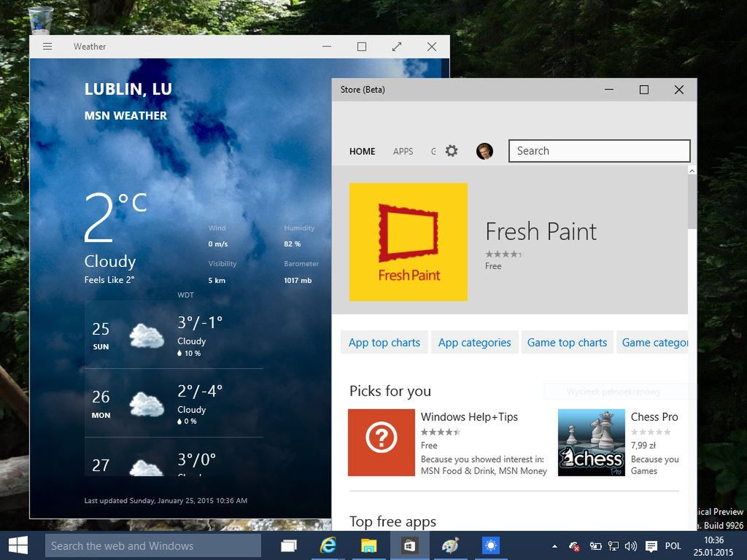Open App categories link
Screen dimensions: 747x560
(474, 343)
